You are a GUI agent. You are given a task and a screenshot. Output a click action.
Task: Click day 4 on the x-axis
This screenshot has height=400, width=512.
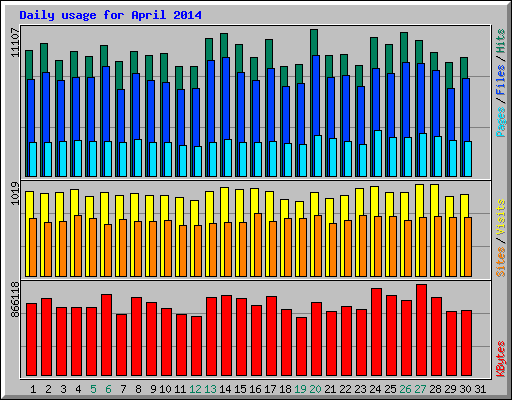[78, 389]
